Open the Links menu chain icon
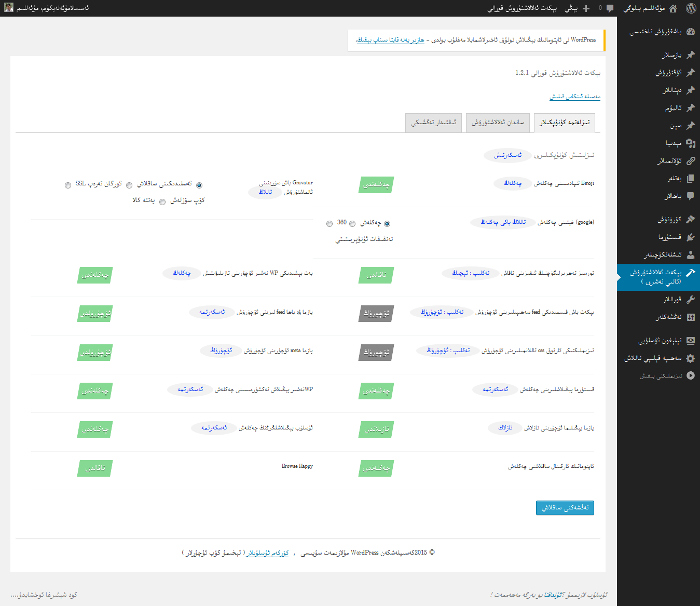The height and width of the screenshot is (606, 700). click(x=690, y=161)
